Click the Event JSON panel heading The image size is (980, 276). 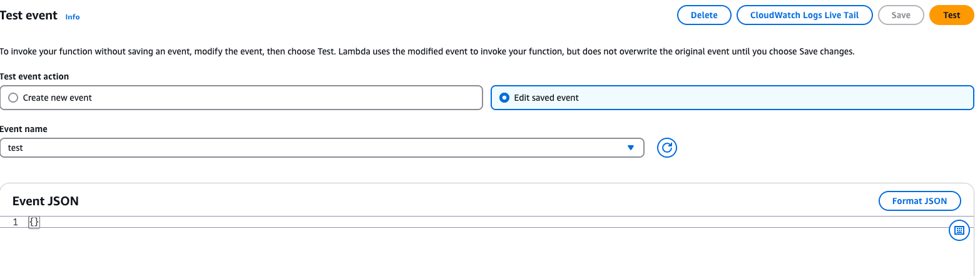(x=46, y=201)
